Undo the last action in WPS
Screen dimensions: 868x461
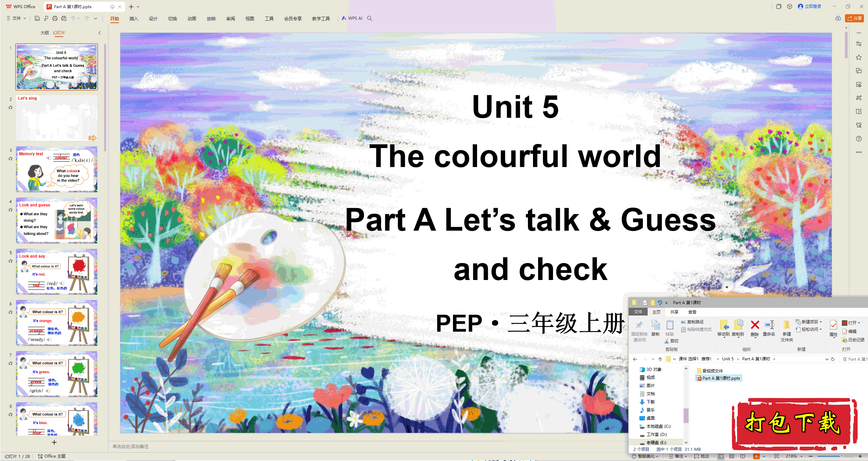click(73, 18)
